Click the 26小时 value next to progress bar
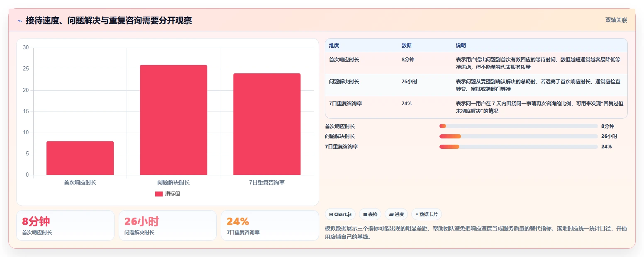Image resolution: width=644 pixels, height=257 pixels. click(609, 136)
